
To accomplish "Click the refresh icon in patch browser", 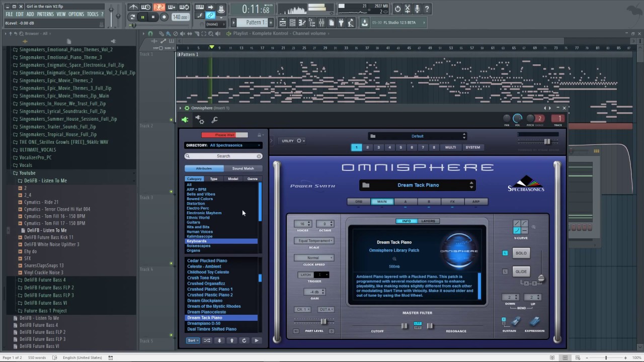I will (x=244, y=340).
